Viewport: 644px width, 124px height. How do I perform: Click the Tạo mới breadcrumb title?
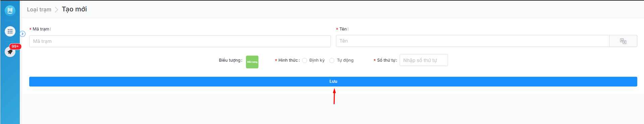click(x=74, y=9)
